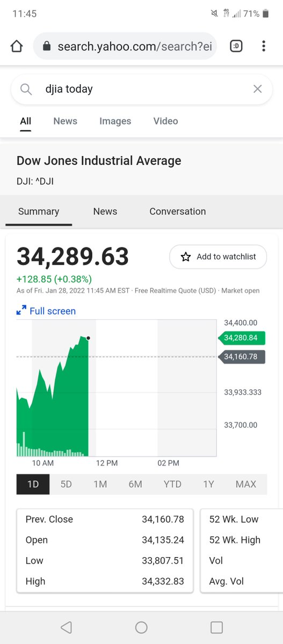The image size is (283, 644).
Task: Tap the Low value 33,807.51
Action: click(163, 561)
